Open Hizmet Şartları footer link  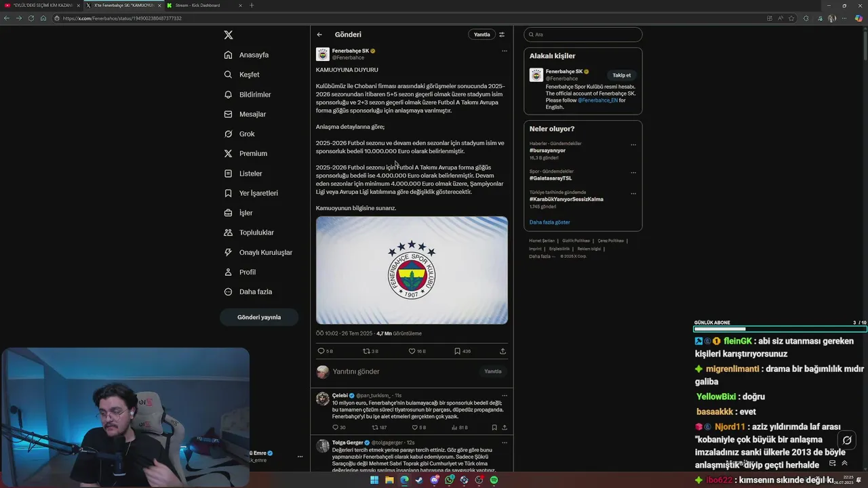click(x=542, y=241)
